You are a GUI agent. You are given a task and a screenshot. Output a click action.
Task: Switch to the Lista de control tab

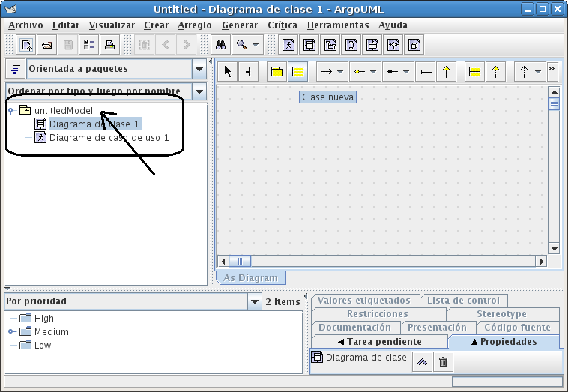(x=463, y=301)
